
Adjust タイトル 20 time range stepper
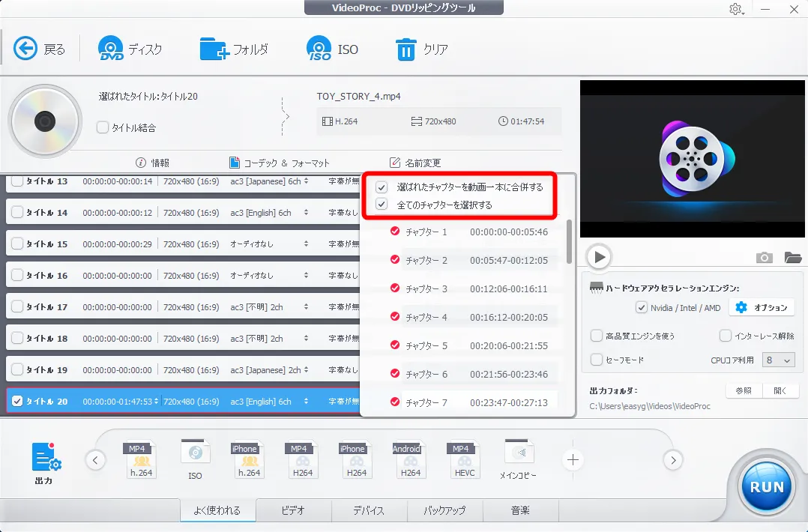(x=156, y=401)
